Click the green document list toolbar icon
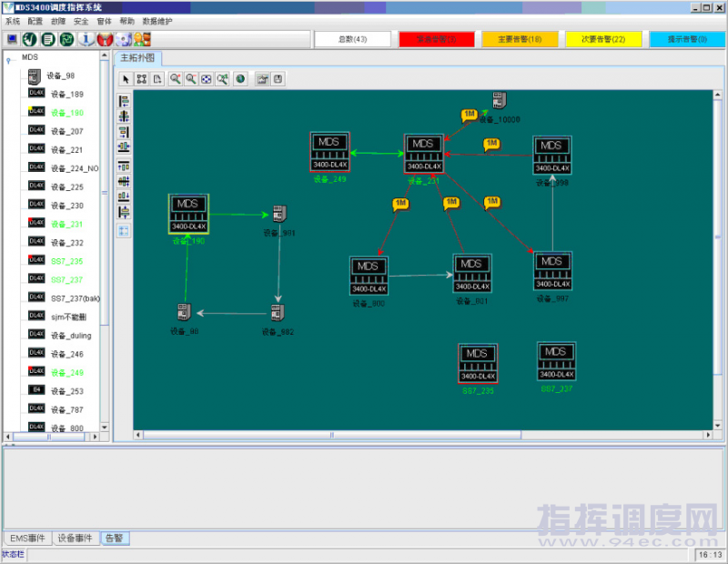The width and height of the screenshot is (728, 564). pos(48,39)
